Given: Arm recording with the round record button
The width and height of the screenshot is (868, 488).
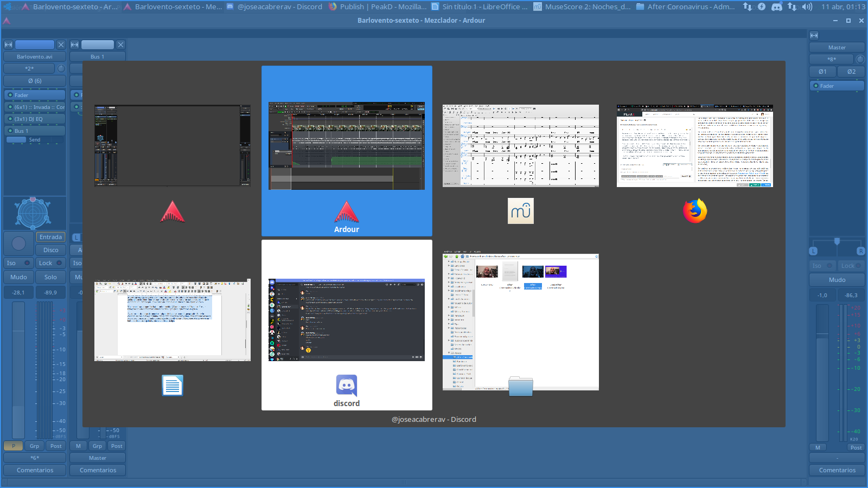Looking at the screenshot, I should pos(18,243).
